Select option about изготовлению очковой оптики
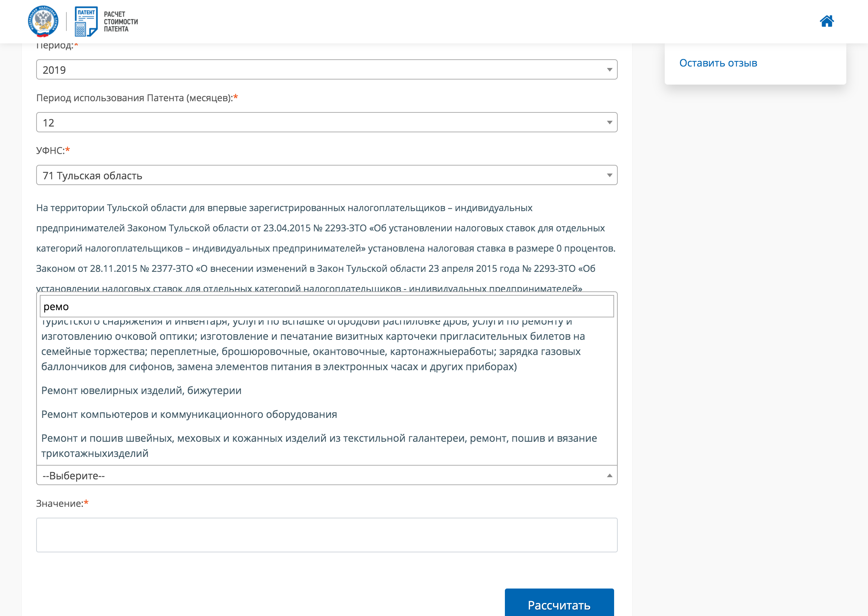This screenshot has width=868, height=616. click(313, 344)
